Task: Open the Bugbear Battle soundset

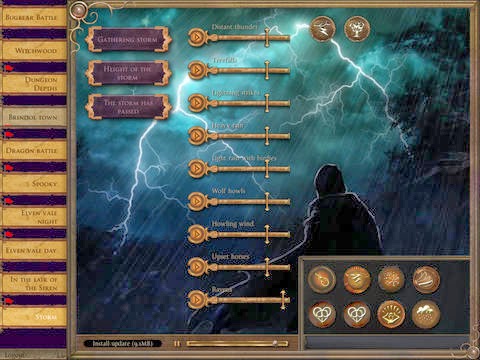Action: click(x=33, y=17)
